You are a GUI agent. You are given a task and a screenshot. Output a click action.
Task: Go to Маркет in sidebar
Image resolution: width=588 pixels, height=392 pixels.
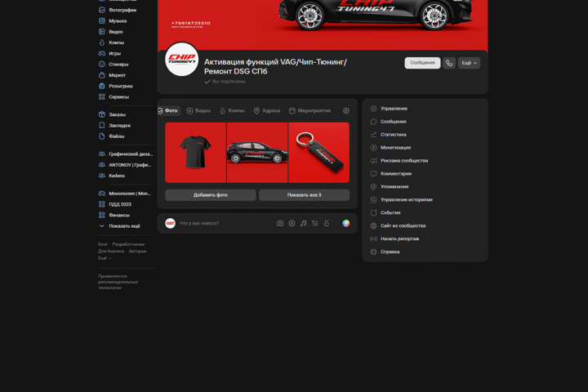[112, 75]
